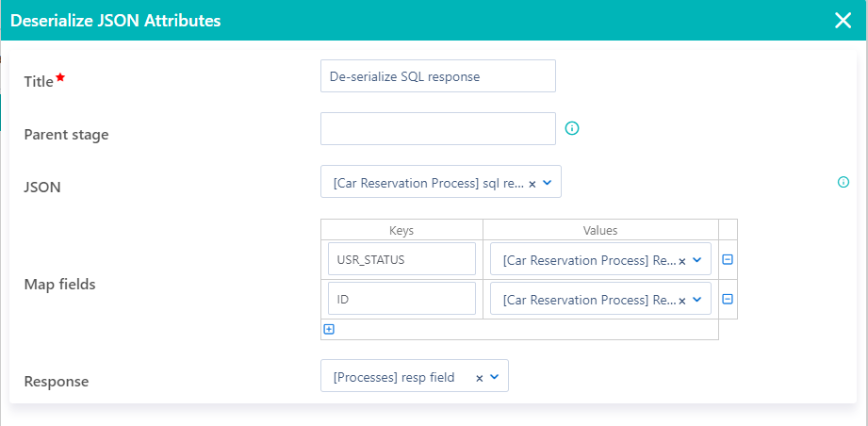This screenshot has height=426, width=868.
Task: Click the dialog title text
Action: [x=116, y=21]
